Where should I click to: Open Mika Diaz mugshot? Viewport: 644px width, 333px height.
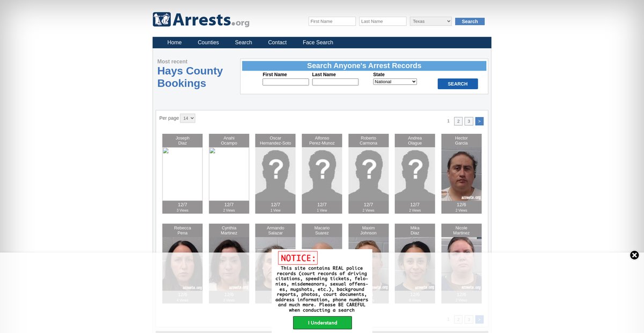pyautogui.click(x=415, y=264)
